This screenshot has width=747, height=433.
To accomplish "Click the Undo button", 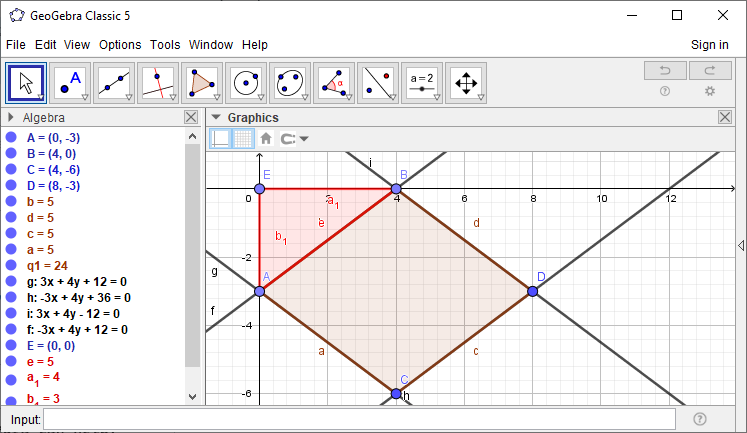I will click(x=665, y=70).
